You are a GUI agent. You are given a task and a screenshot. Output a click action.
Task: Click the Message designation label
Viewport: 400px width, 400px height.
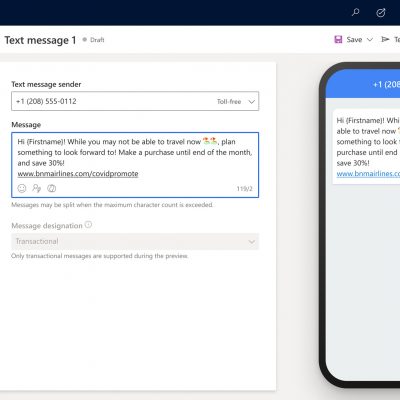[47, 226]
